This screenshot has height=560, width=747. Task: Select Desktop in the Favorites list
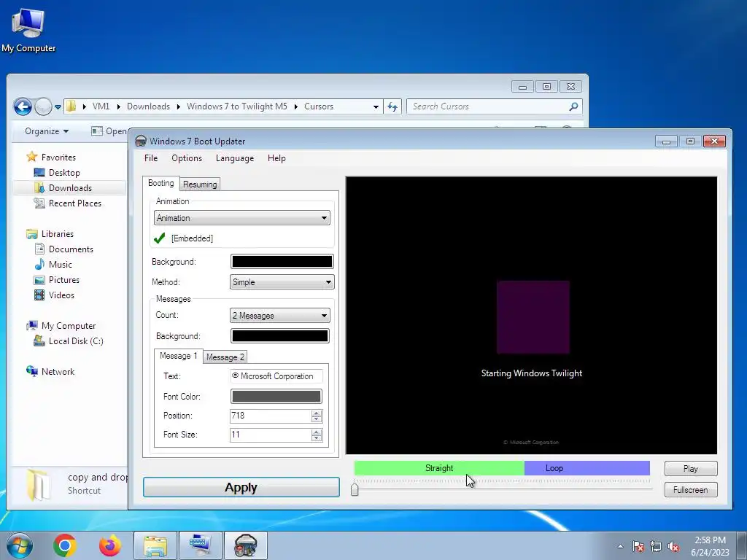64,172
